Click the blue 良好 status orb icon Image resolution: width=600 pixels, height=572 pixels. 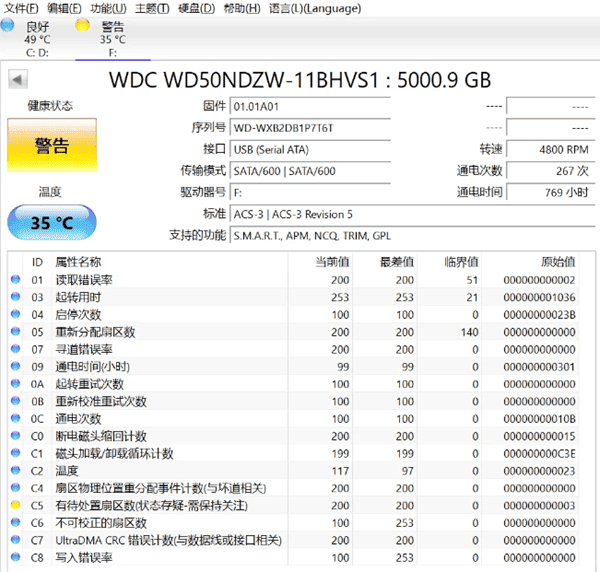(7, 25)
